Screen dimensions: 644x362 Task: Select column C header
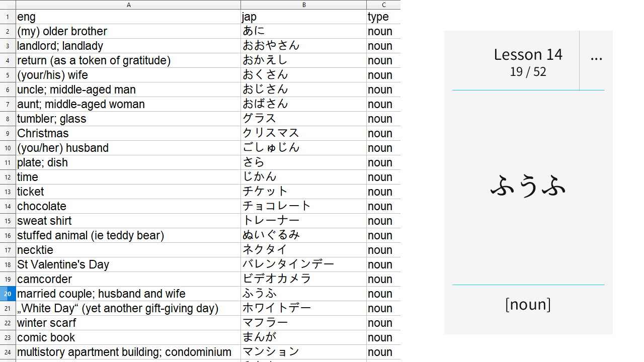pos(384,5)
